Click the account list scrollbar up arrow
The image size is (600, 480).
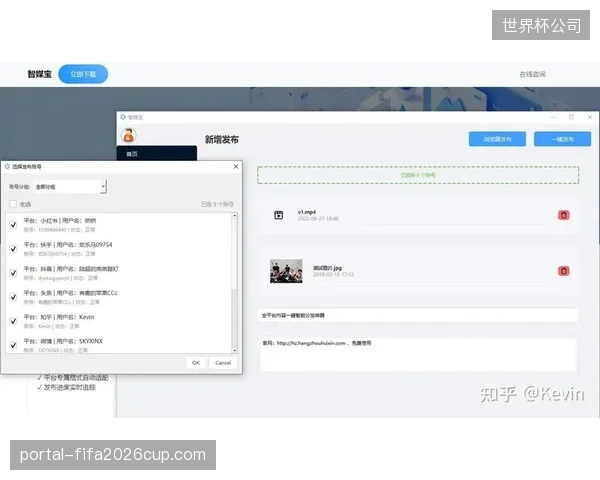[x=234, y=216]
